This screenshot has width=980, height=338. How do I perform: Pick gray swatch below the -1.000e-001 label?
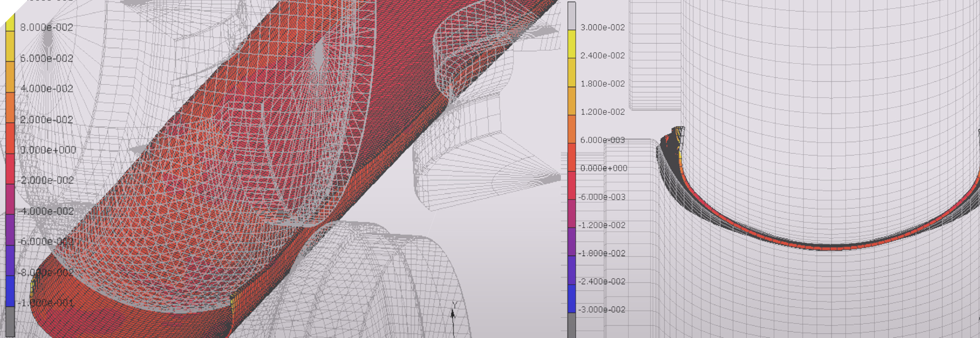[10, 321]
